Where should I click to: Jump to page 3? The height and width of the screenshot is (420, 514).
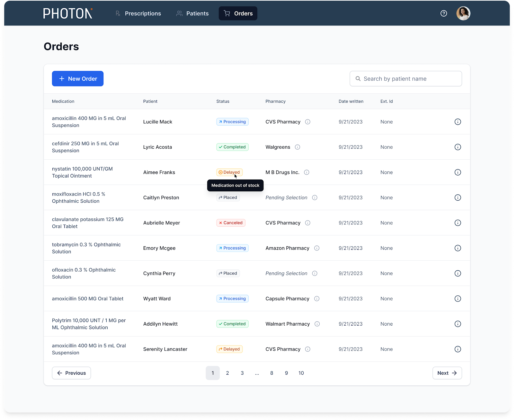[x=242, y=373]
